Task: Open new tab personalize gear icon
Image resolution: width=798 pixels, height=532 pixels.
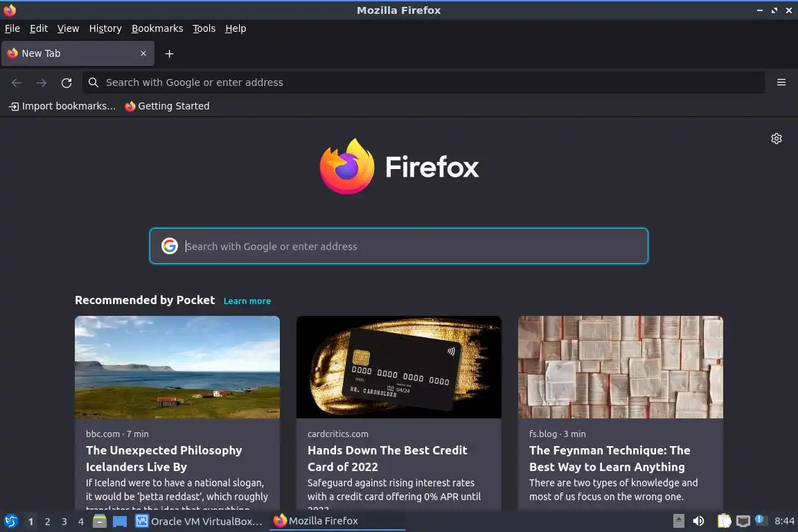Action: pos(776,139)
